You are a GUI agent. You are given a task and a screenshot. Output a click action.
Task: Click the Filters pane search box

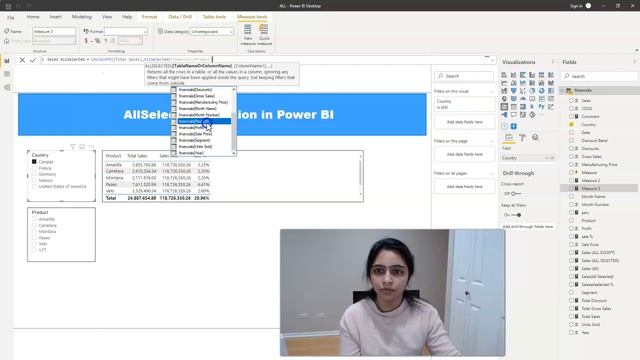point(464,76)
